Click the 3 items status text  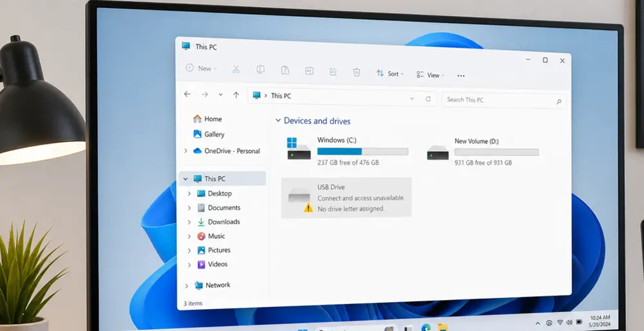pyautogui.click(x=193, y=303)
